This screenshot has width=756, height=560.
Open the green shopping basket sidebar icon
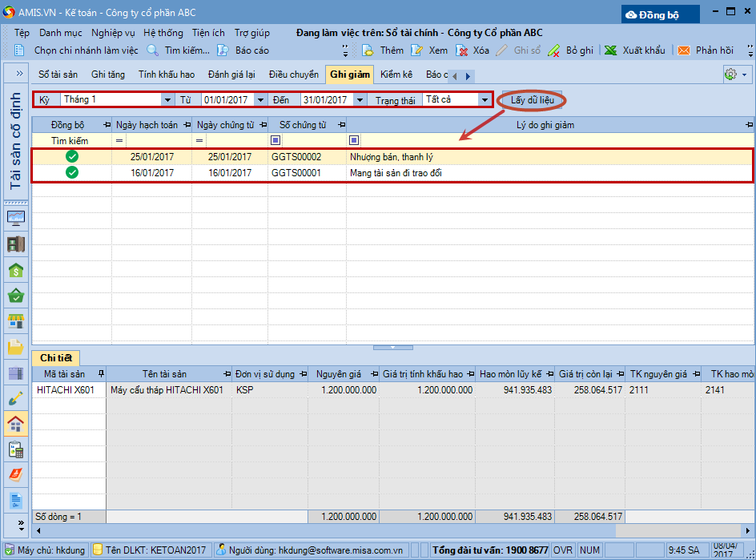pyautogui.click(x=15, y=296)
